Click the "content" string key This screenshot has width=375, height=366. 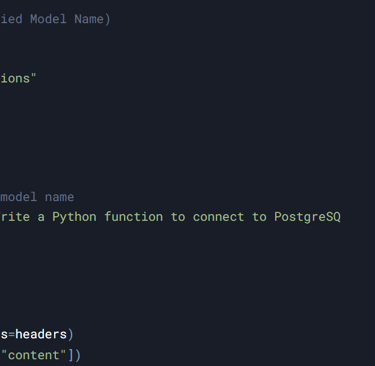(x=33, y=355)
